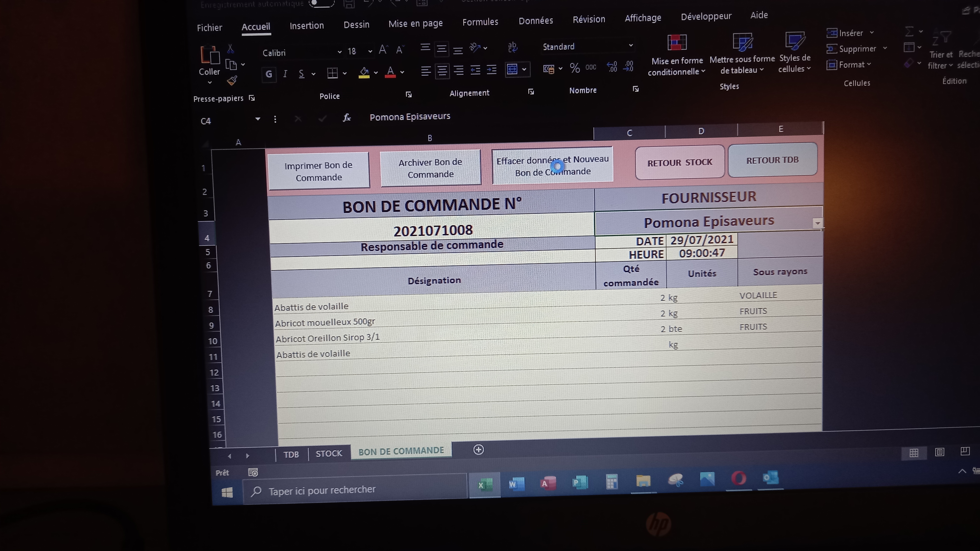Toggle the Enregistrement automatique switch
This screenshot has width=980, height=551.
click(321, 4)
